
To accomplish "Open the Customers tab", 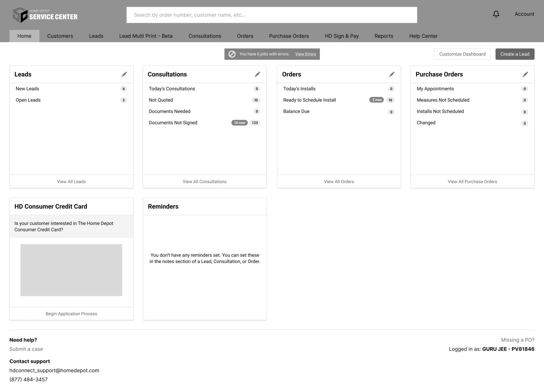I will (60, 36).
